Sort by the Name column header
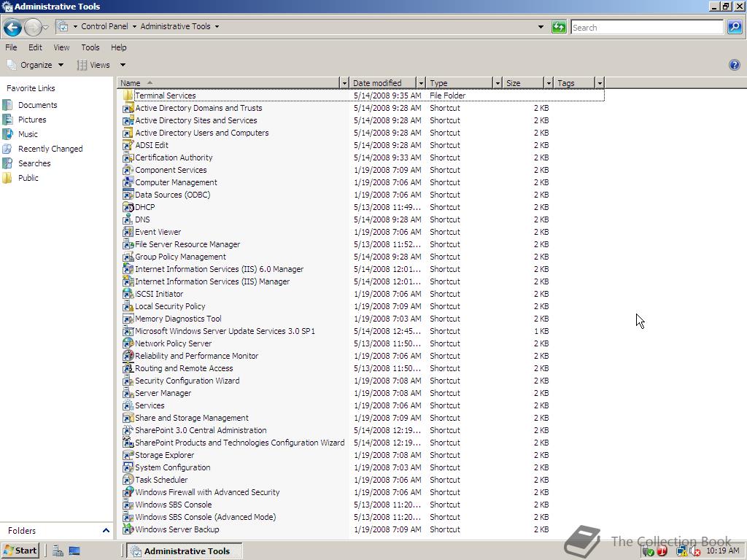Viewport: 747px width, 560px height. click(x=228, y=83)
